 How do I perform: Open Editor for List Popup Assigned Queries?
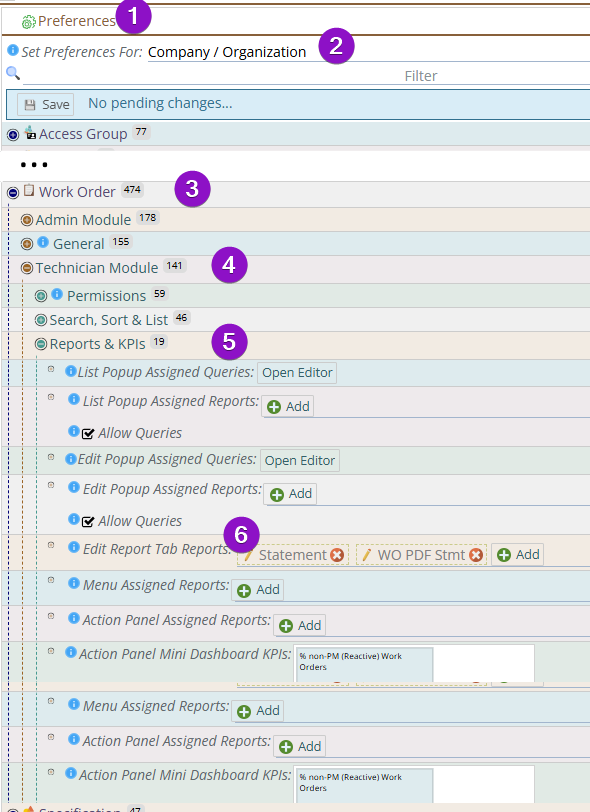[297, 372]
